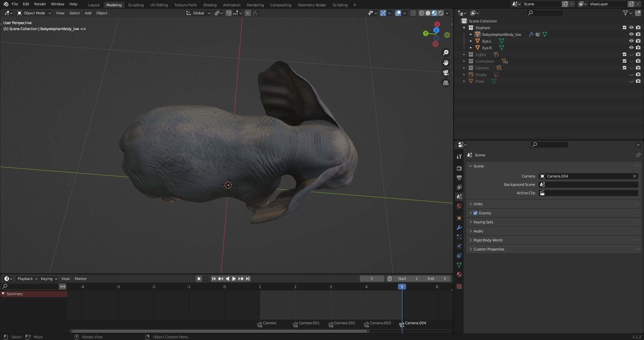Open Object Mode dropdown
This screenshot has width=644, height=340.
34,13
